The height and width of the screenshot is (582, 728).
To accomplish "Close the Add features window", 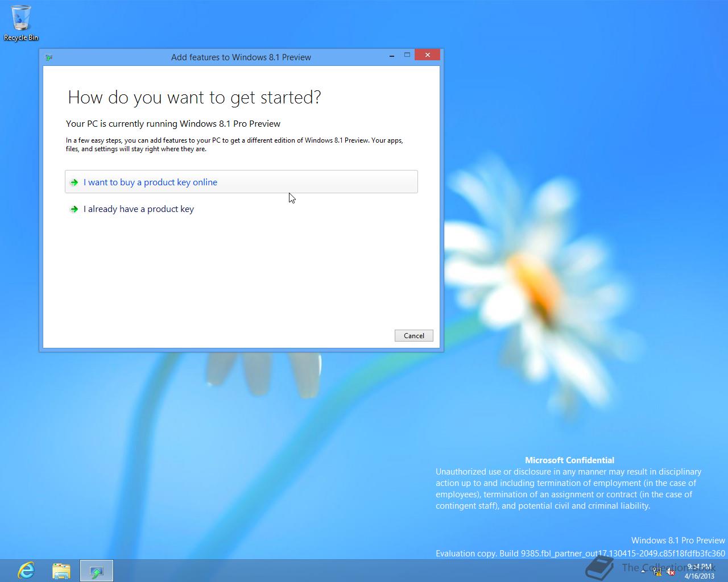I will tap(427, 55).
